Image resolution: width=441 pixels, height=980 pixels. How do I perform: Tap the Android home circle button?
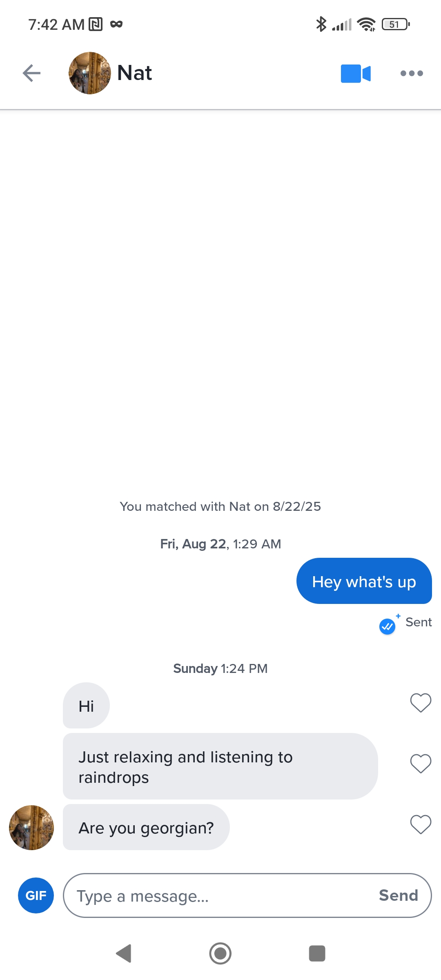click(x=220, y=953)
